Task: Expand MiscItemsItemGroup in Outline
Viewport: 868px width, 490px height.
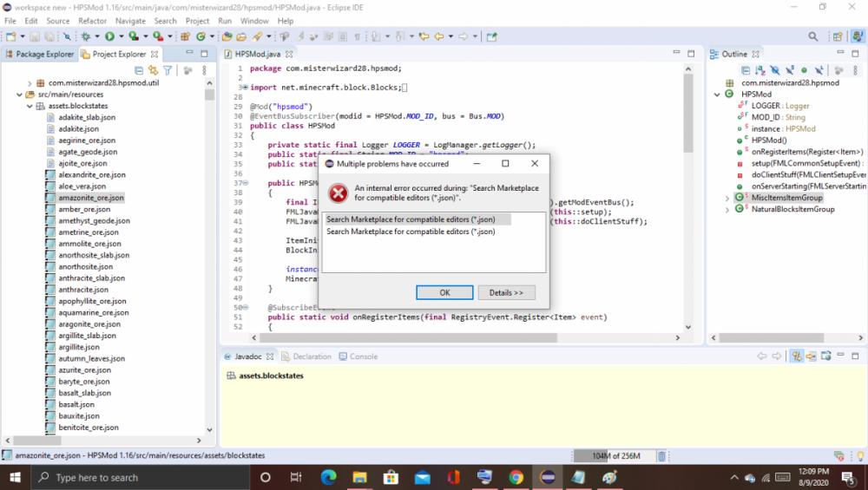Action: coord(727,198)
